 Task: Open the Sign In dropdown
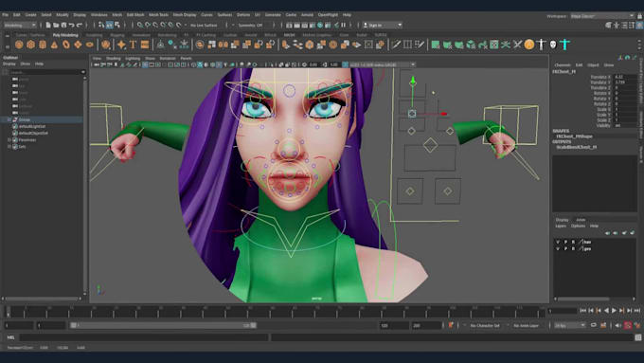[383, 25]
